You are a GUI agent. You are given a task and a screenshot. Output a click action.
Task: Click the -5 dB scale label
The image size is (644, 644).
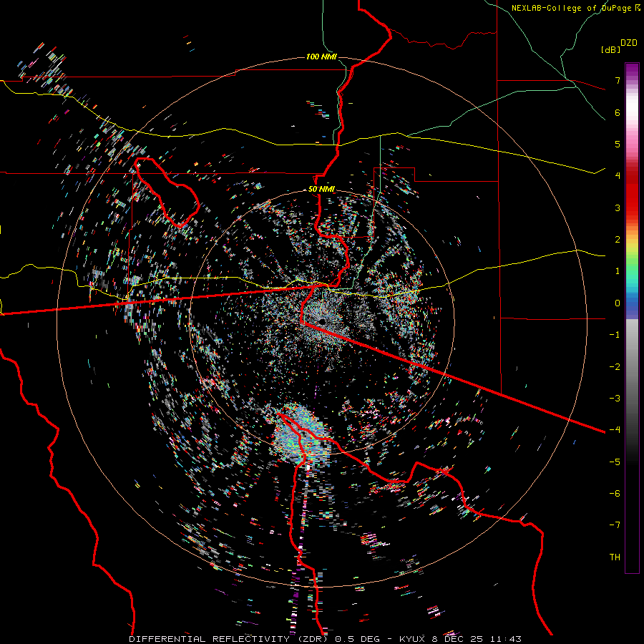615,462
